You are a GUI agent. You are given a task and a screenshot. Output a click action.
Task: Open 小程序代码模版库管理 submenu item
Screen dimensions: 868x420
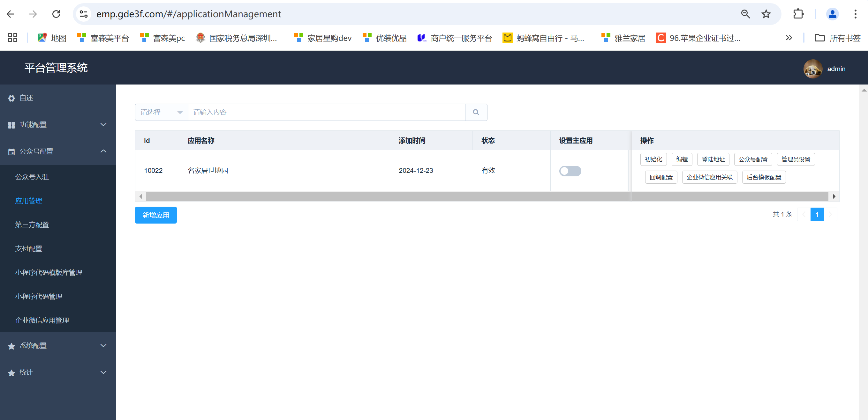click(58, 272)
